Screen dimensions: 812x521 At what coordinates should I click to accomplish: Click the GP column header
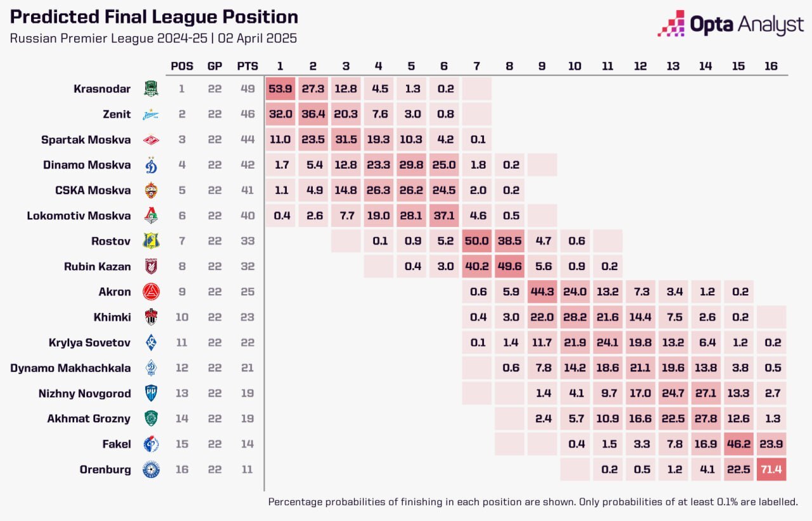tap(215, 66)
